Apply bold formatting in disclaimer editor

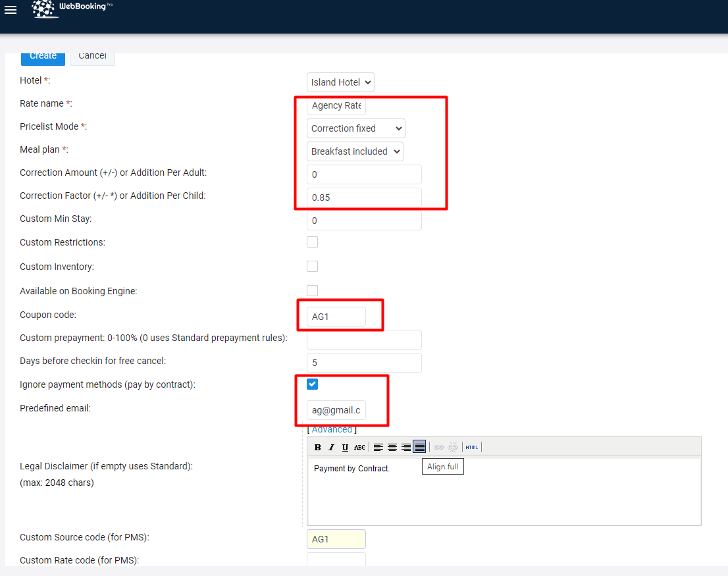317,448
